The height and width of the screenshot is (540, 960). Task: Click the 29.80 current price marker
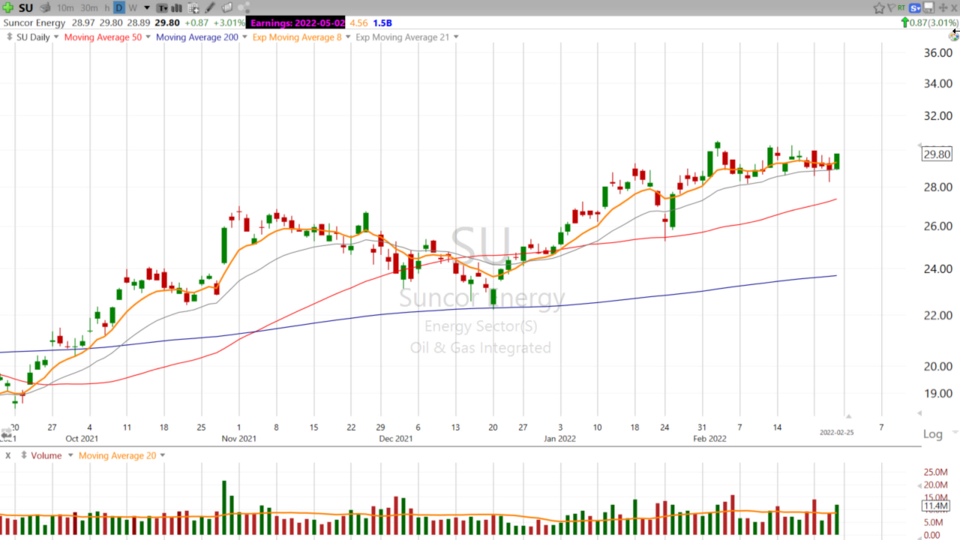[x=937, y=154]
